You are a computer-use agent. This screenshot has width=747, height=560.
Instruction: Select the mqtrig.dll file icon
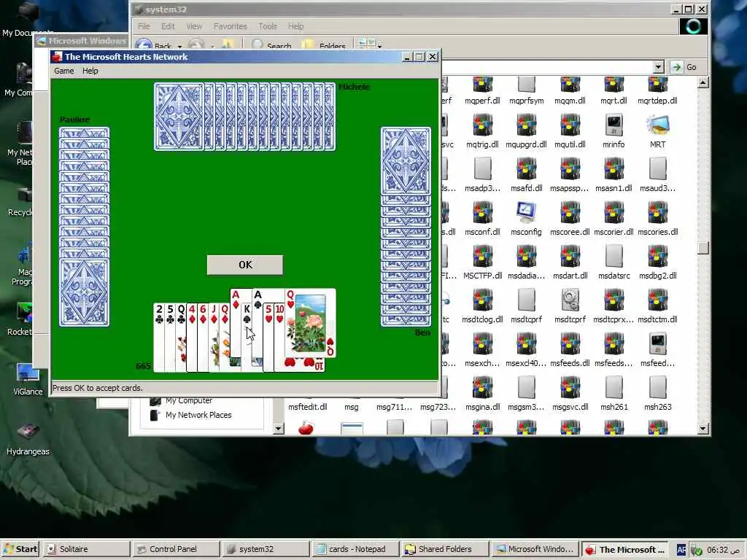[482, 125]
